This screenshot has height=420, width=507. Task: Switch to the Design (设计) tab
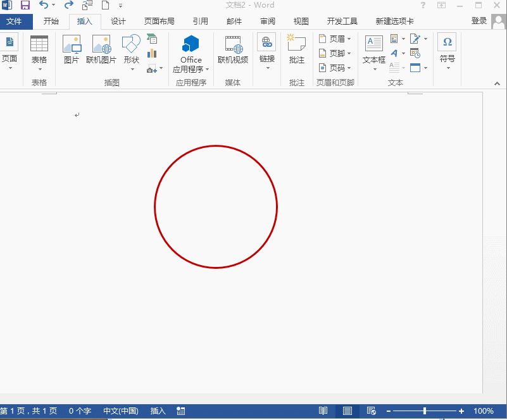coord(118,22)
